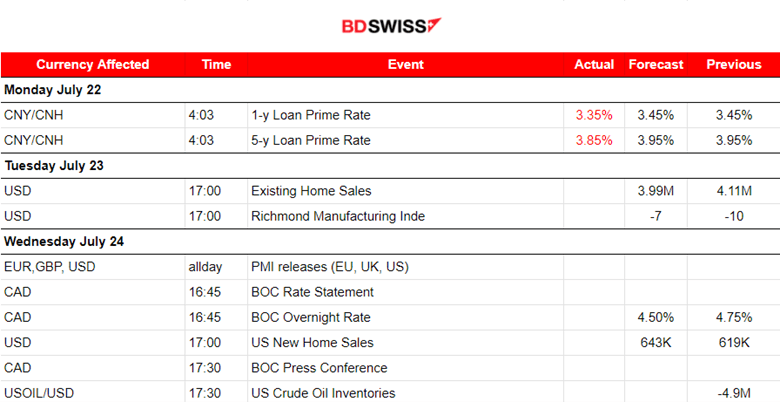The height and width of the screenshot is (402, 780).
Task: Open the BOC Rate Statement event
Action: tap(312, 292)
